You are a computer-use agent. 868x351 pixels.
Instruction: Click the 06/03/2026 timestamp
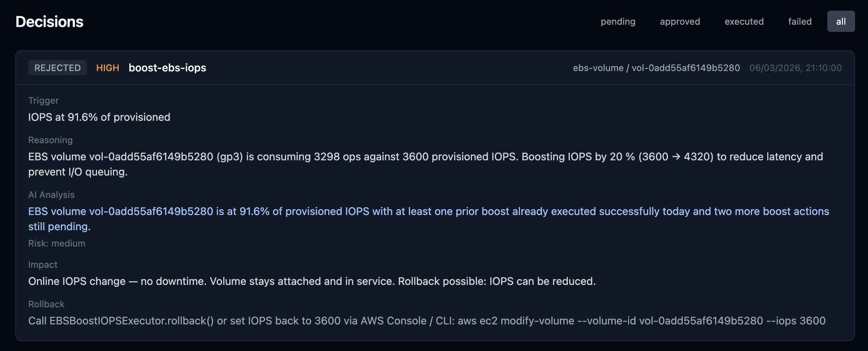pos(795,68)
